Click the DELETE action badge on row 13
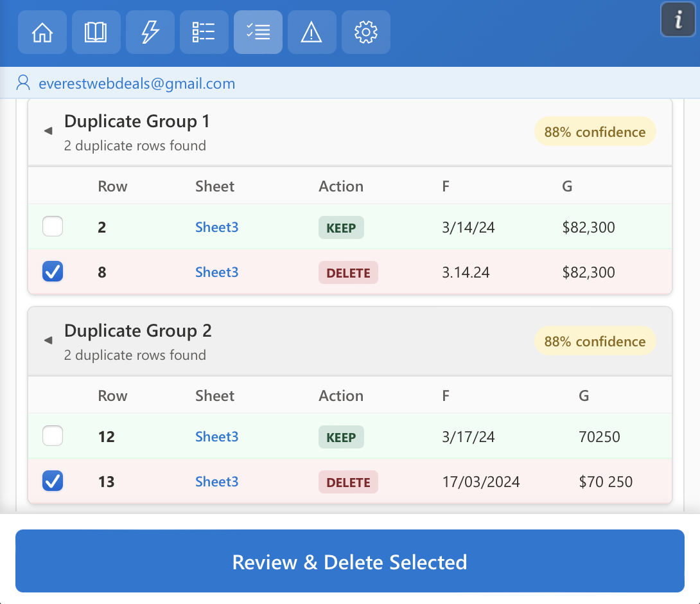Viewport: 700px width, 604px height. pos(348,481)
